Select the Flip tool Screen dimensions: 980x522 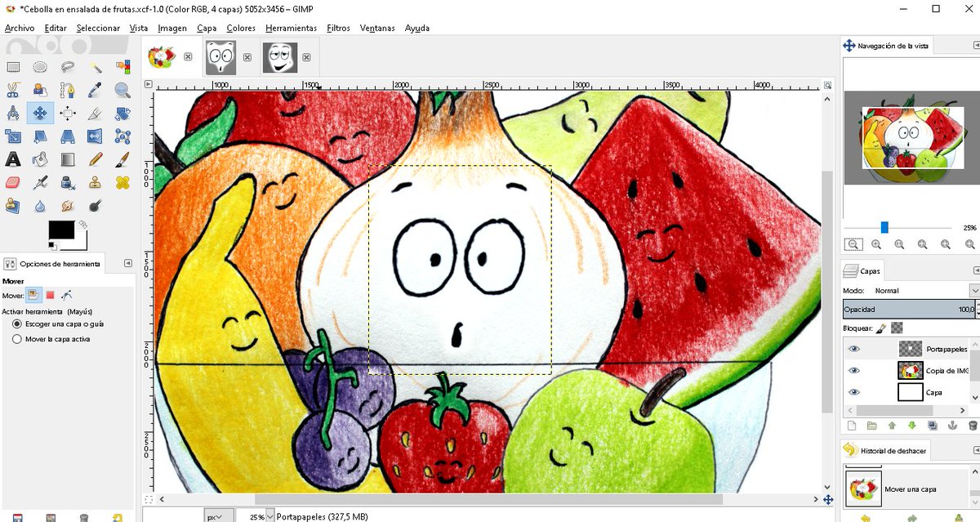click(x=96, y=136)
